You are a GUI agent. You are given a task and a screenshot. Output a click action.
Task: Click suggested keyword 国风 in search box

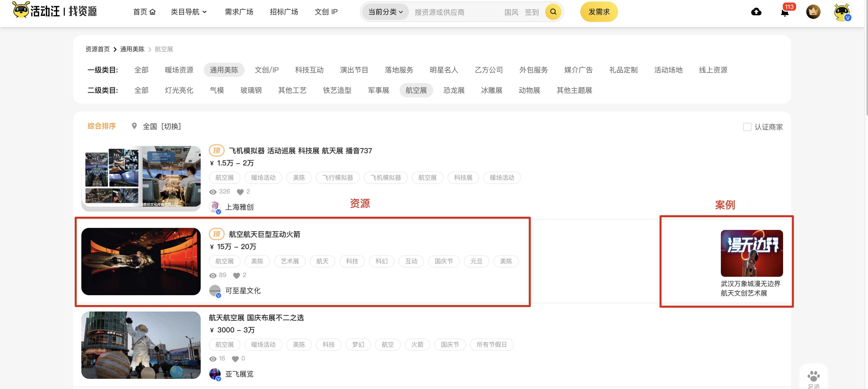tap(511, 12)
